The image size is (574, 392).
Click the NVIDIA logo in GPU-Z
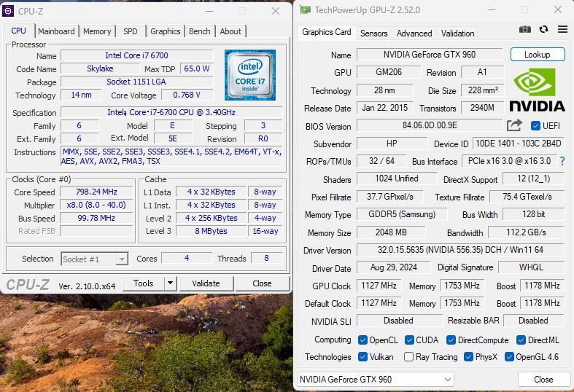tap(537, 90)
